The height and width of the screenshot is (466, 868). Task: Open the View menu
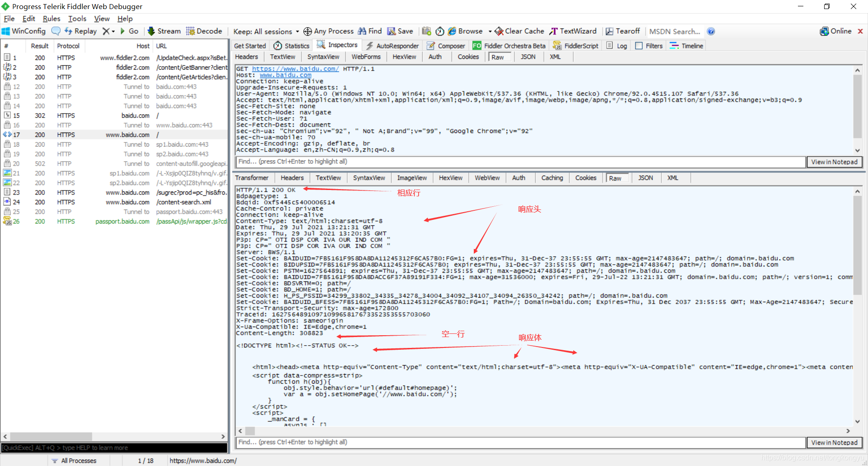coord(102,19)
